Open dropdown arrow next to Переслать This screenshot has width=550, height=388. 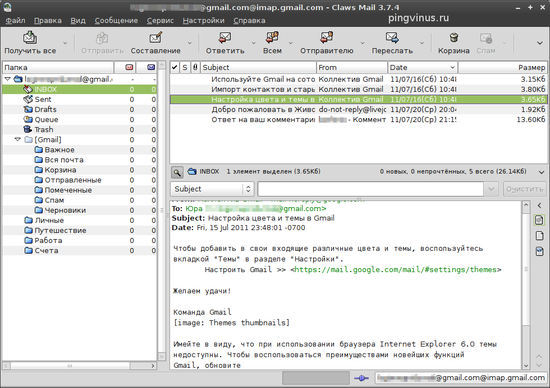(422, 43)
